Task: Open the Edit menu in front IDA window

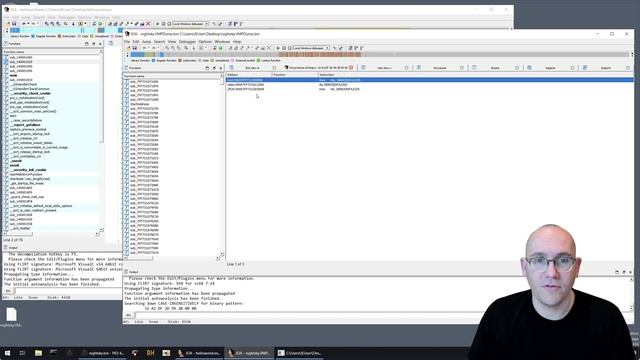Action: tap(136, 42)
